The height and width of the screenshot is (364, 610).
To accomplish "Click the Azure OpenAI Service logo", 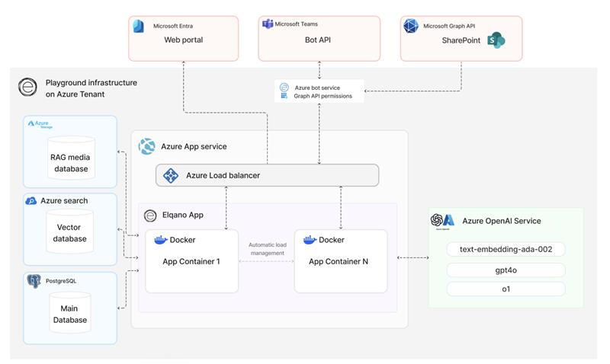I will click(443, 221).
